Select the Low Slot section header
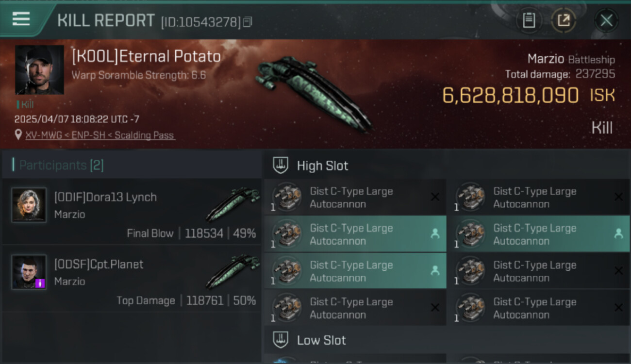Viewport: 631px width, 364px height. pyautogui.click(x=321, y=340)
